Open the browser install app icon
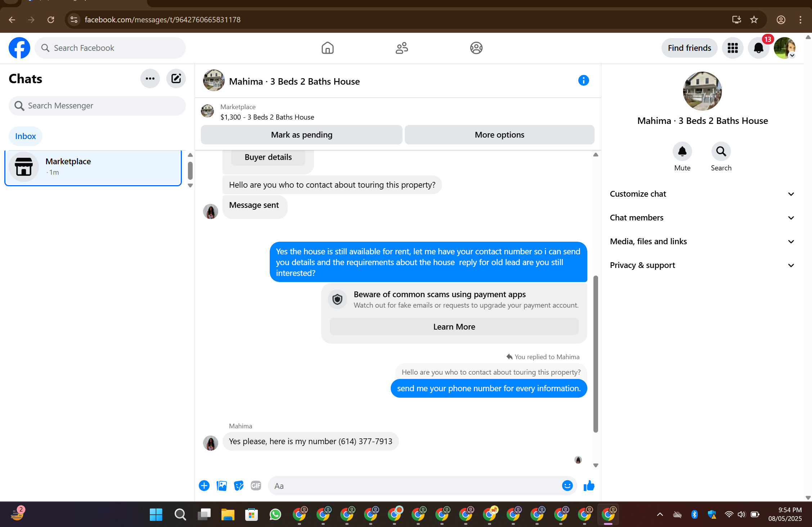 coord(736,19)
